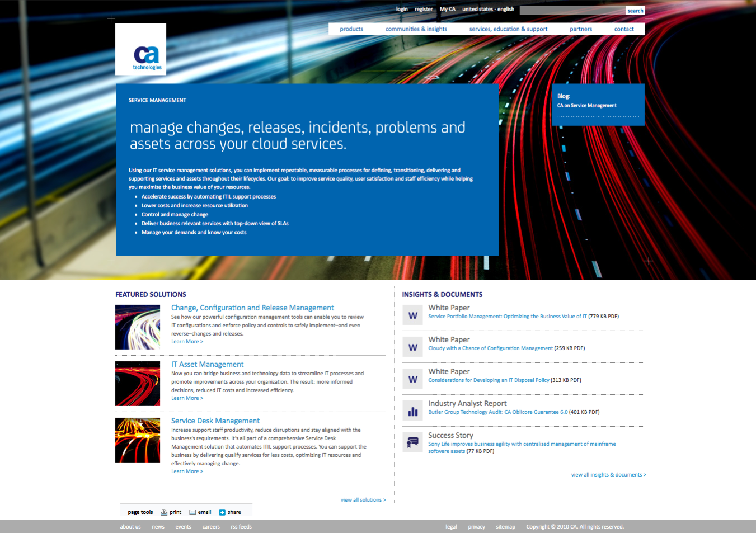Click the CA Technologies logo

pos(140,49)
